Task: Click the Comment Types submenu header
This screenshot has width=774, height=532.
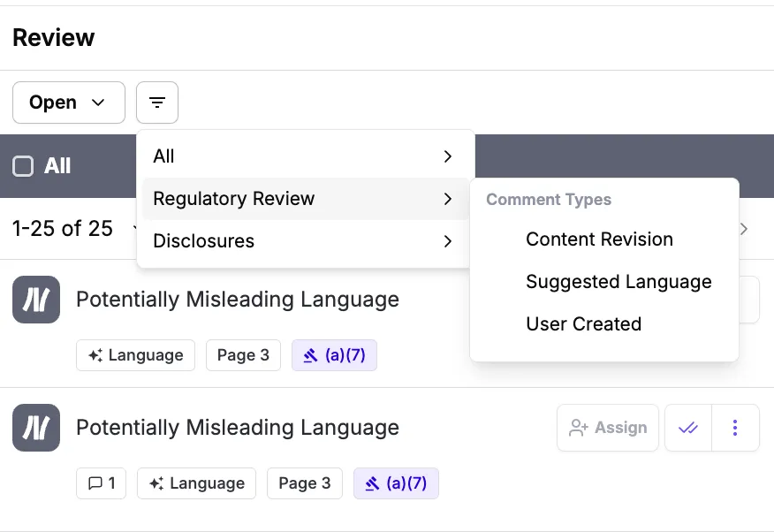Action: [549, 200]
